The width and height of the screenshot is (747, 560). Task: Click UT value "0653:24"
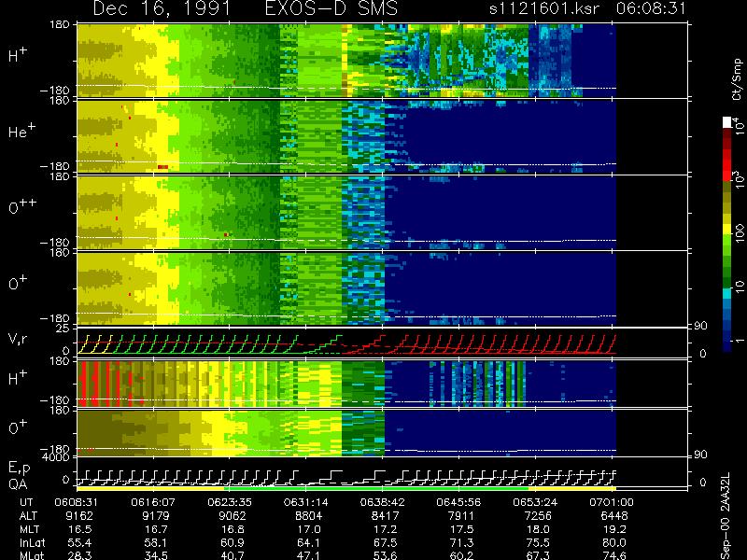[535, 502]
